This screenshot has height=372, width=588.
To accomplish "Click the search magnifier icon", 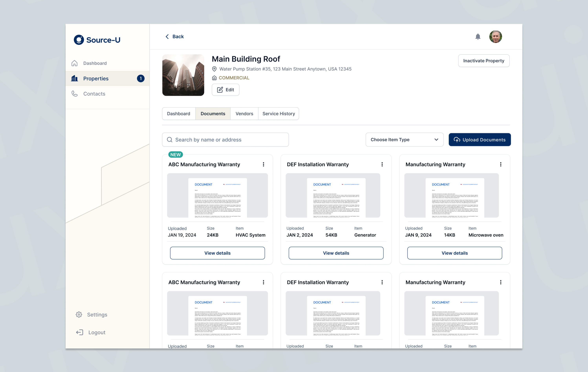I will (169, 139).
